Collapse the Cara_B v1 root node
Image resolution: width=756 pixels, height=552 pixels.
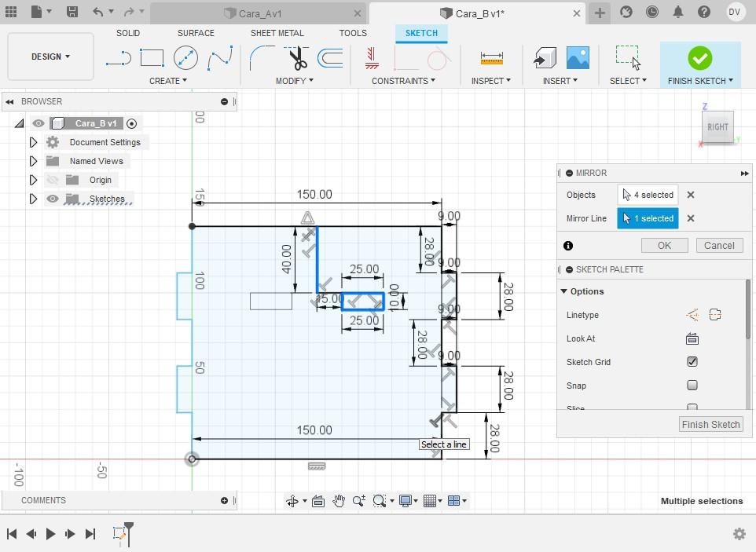(20, 123)
